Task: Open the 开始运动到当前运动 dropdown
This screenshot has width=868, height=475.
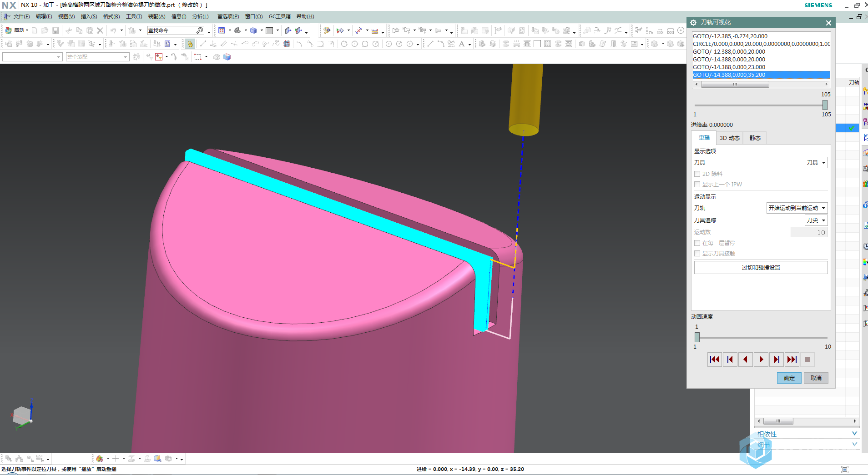Action: click(797, 208)
